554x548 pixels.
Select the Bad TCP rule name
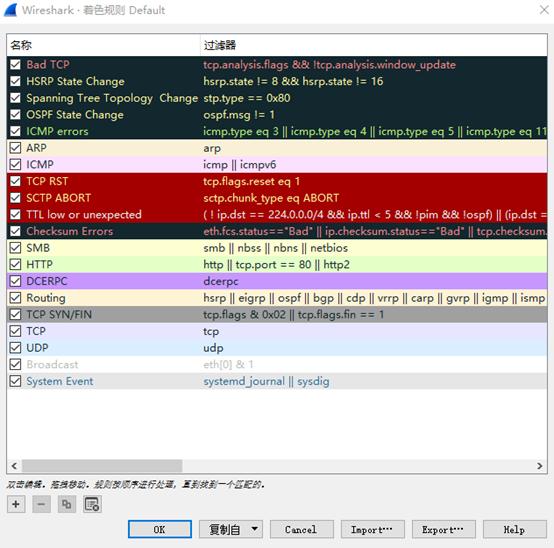(x=48, y=65)
